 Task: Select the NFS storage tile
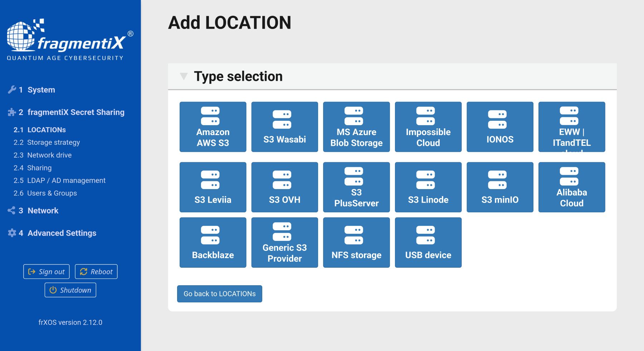(x=356, y=242)
